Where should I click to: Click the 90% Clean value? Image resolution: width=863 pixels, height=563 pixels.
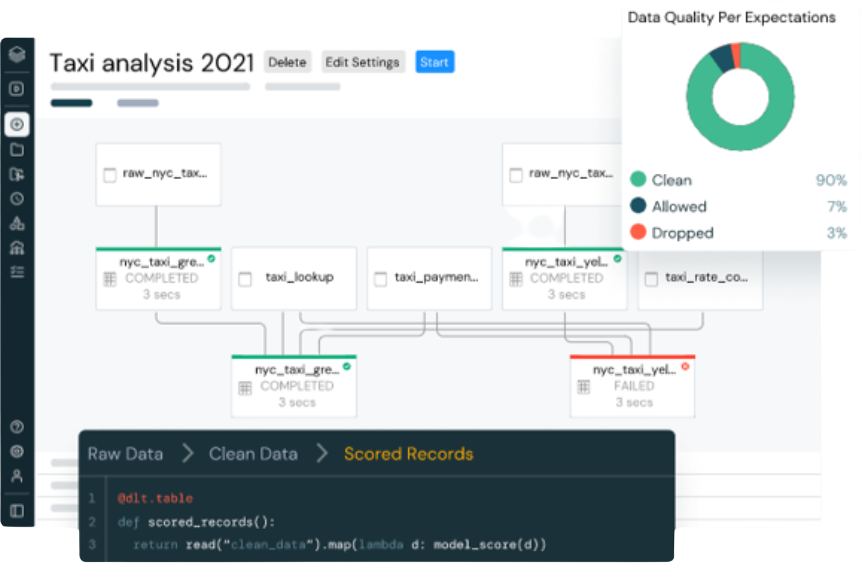point(831,181)
